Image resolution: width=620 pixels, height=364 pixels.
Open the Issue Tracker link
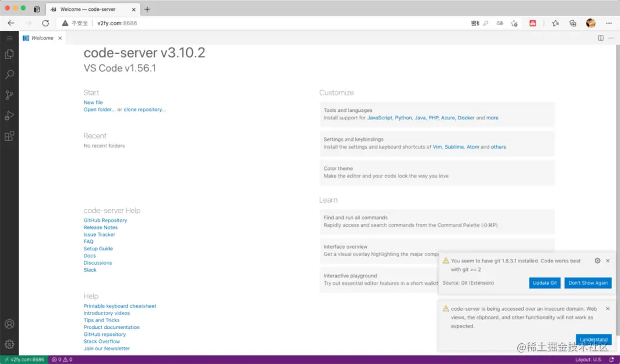[99, 235]
